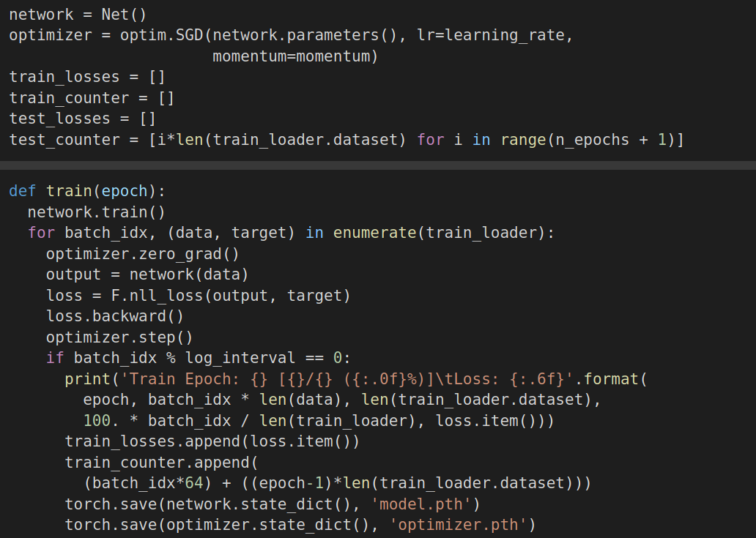Select the optim.SGD function name
Image resolution: width=756 pixels, height=538 pixels.
coord(160,34)
